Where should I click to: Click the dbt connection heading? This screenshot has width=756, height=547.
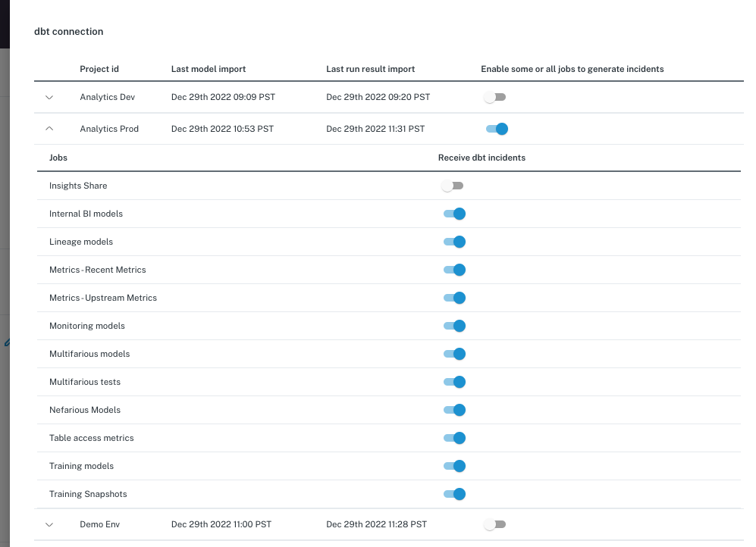point(69,31)
